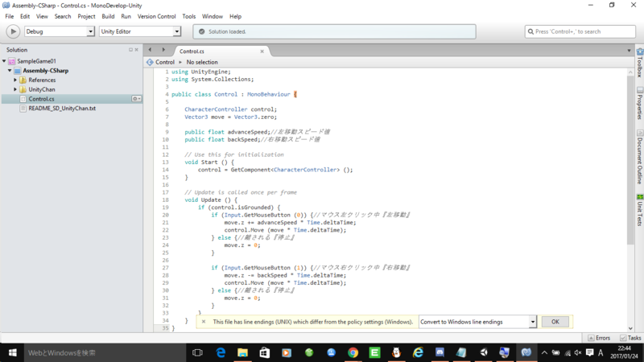Click the UnityChan folder icon

23,89
